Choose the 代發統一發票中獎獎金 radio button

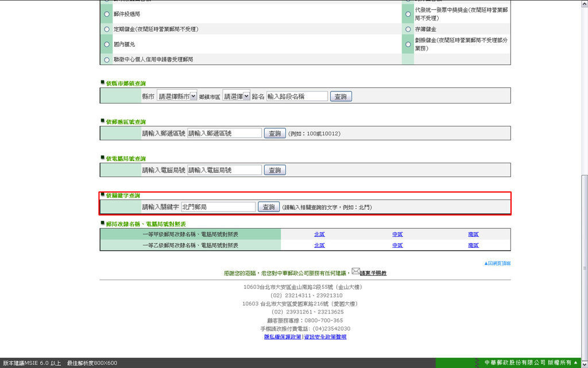(408, 14)
